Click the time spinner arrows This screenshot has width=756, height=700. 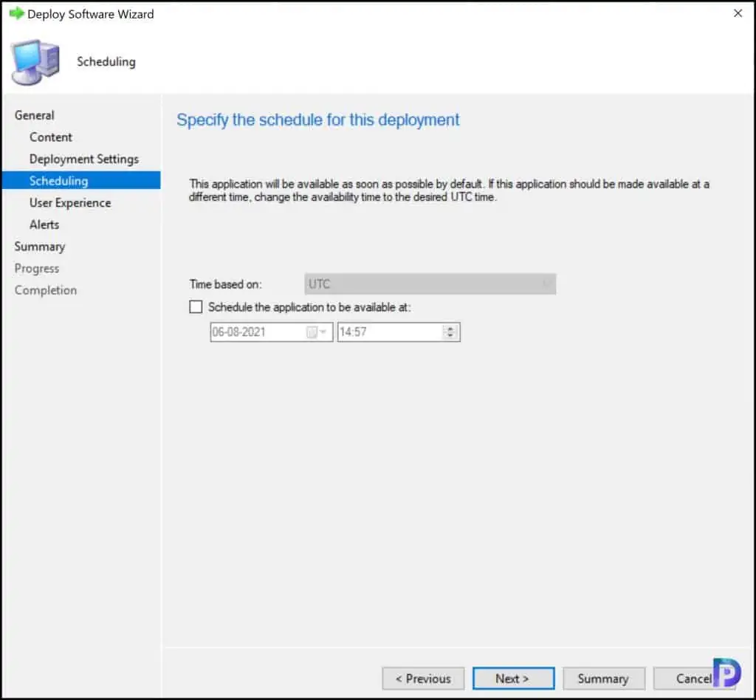pos(450,332)
